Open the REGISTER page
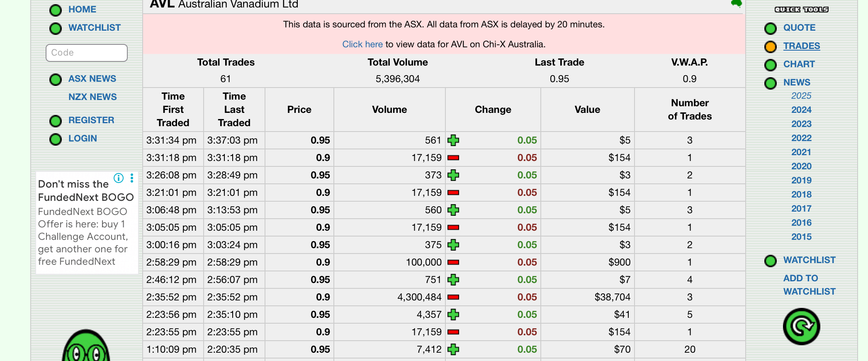Image resolution: width=868 pixels, height=361 pixels. coord(91,120)
